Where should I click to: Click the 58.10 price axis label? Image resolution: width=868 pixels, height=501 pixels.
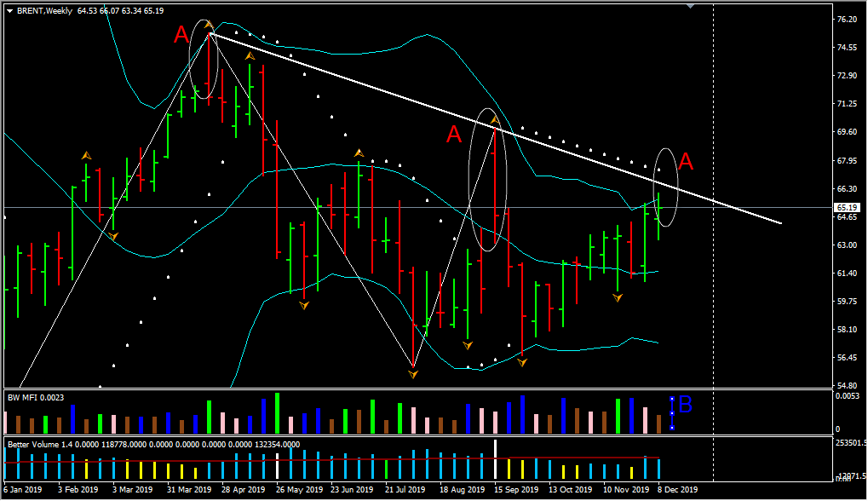tap(847, 330)
